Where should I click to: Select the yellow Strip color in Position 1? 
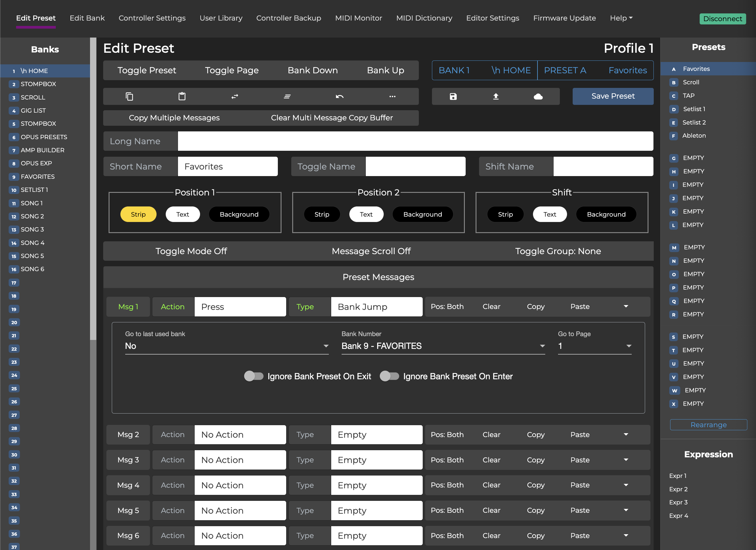[138, 214]
